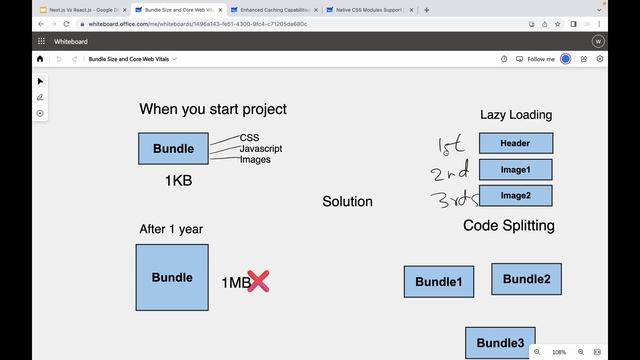Select the Image2 box
640x360 pixels.
pos(516,196)
